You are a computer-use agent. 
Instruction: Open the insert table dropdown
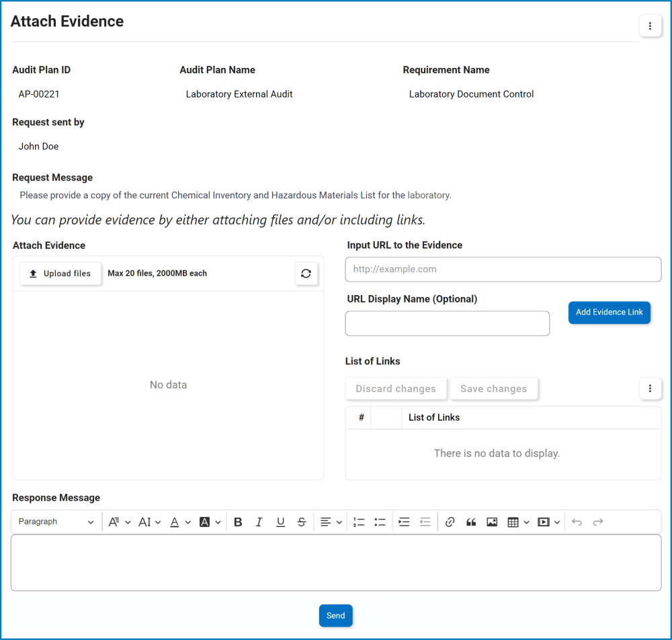[x=519, y=522]
